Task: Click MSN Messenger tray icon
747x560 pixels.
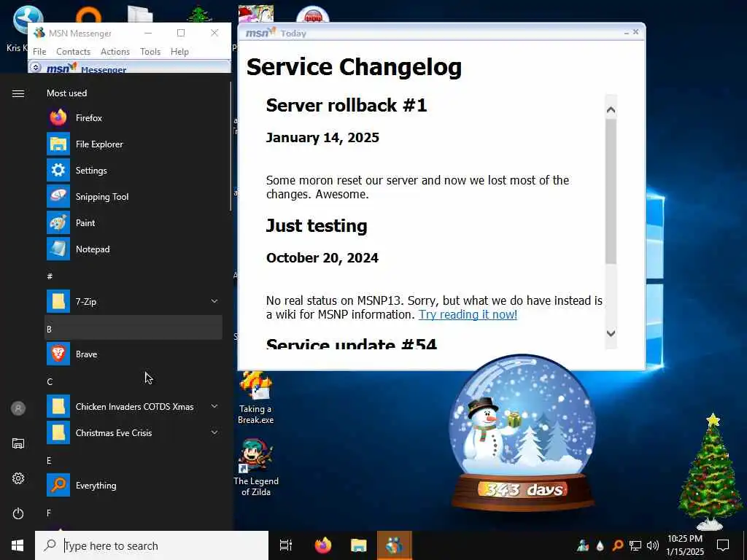Action: coord(583,545)
